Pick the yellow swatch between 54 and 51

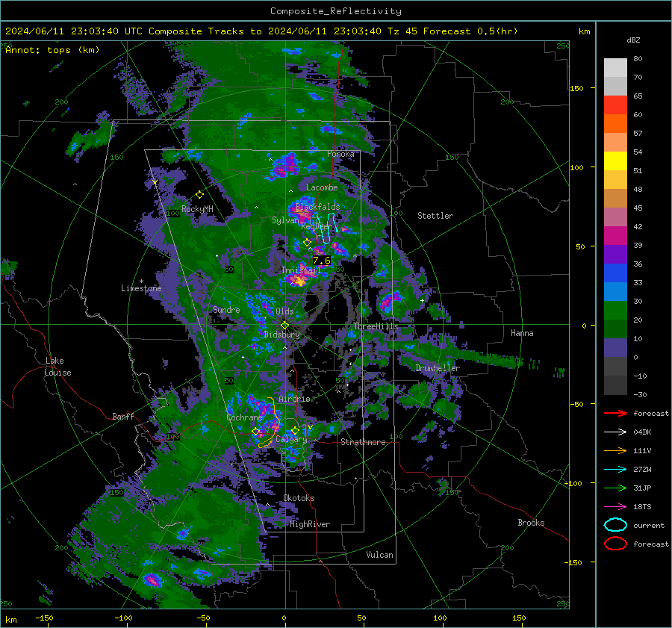(615, 161)
